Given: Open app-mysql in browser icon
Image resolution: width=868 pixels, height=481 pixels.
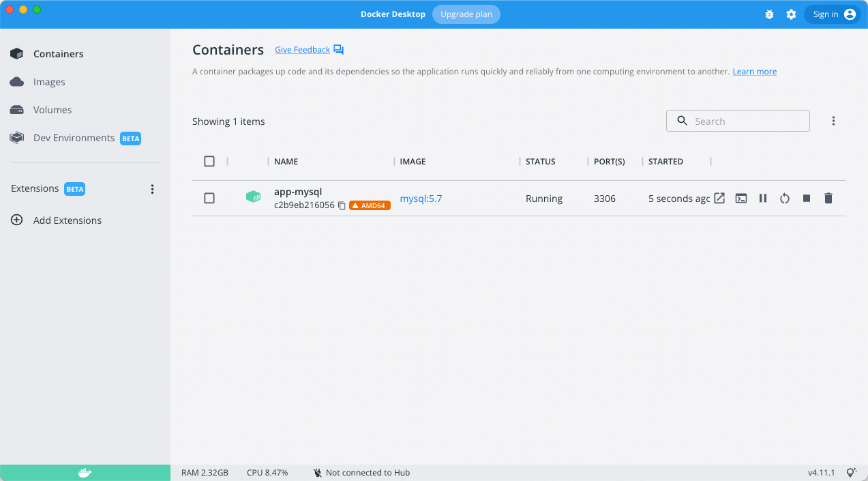Looking at the screenshot, I should [719, 198].
